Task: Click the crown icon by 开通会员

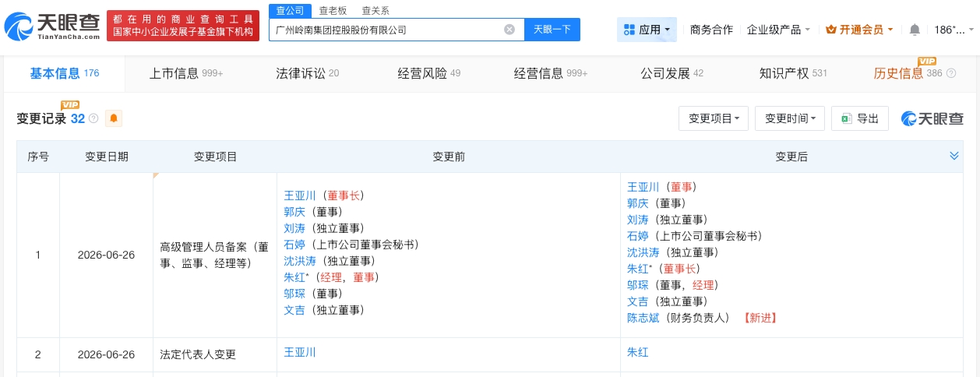Action: (830, 30)
